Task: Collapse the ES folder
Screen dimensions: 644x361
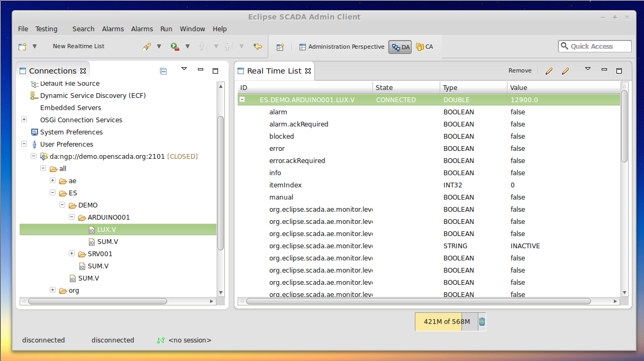Action: (x=52, y=193)
